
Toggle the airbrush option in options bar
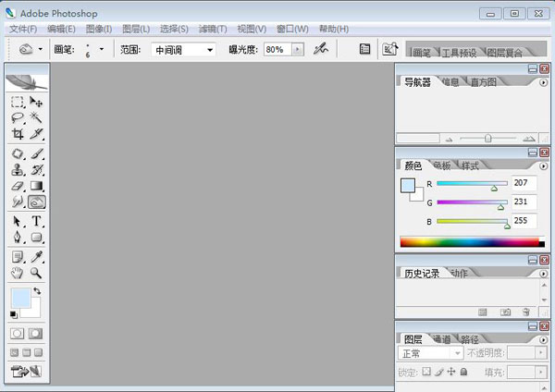click(x=321, y=49)
